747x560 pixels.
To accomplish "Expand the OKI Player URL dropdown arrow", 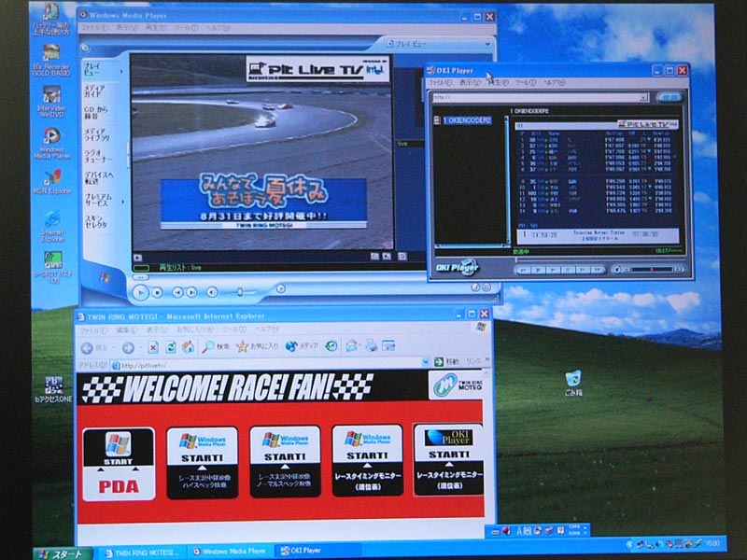I will point(643,98).
